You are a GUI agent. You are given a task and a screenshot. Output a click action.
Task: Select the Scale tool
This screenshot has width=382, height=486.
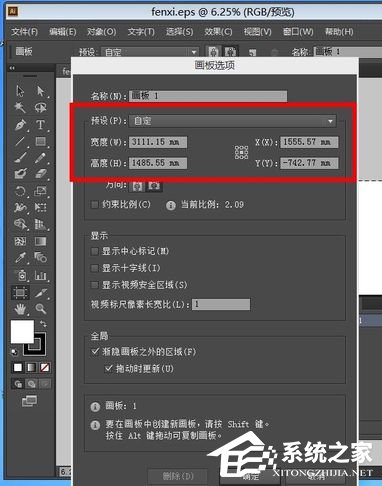click(41, 191)
